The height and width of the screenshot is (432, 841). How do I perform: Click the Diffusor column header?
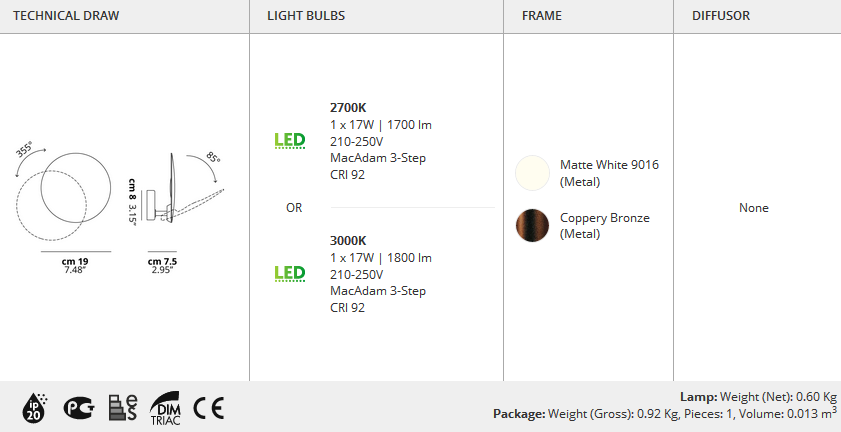coord(721,17)
